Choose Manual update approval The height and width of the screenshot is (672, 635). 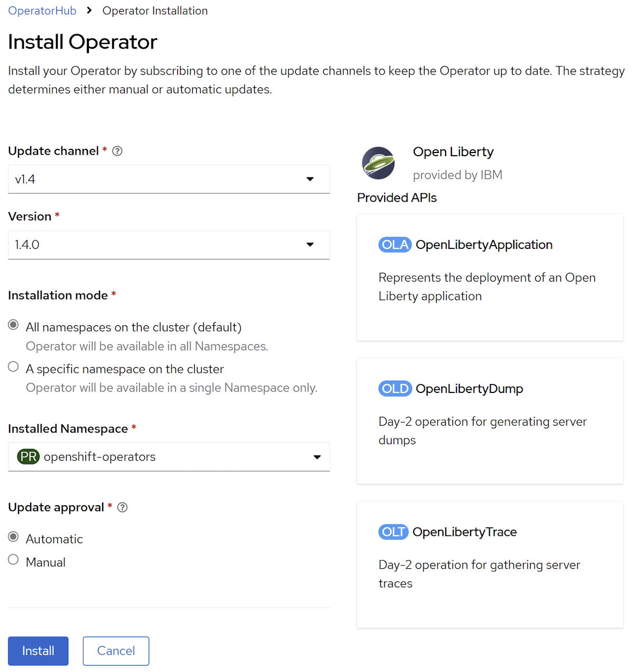14,560
